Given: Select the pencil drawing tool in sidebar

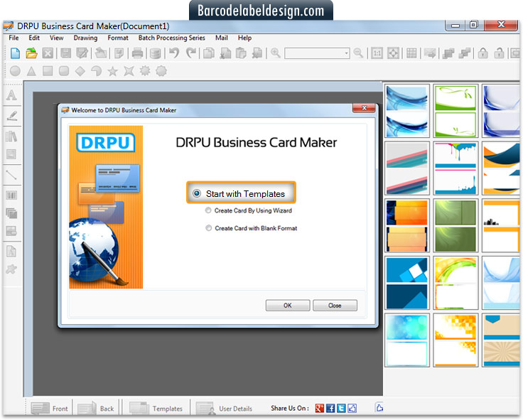Looking at the screenshot, I should [12, 116].
